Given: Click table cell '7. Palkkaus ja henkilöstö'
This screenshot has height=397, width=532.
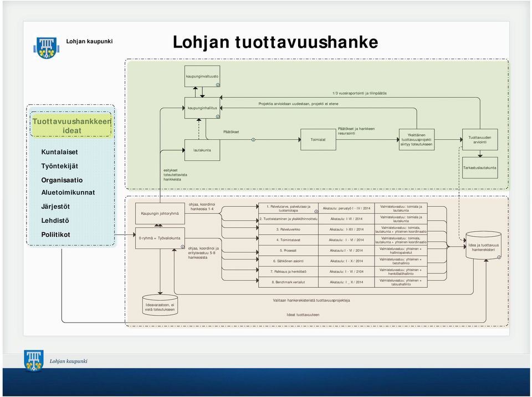Looking at the screenshot, I should point(288,272).
